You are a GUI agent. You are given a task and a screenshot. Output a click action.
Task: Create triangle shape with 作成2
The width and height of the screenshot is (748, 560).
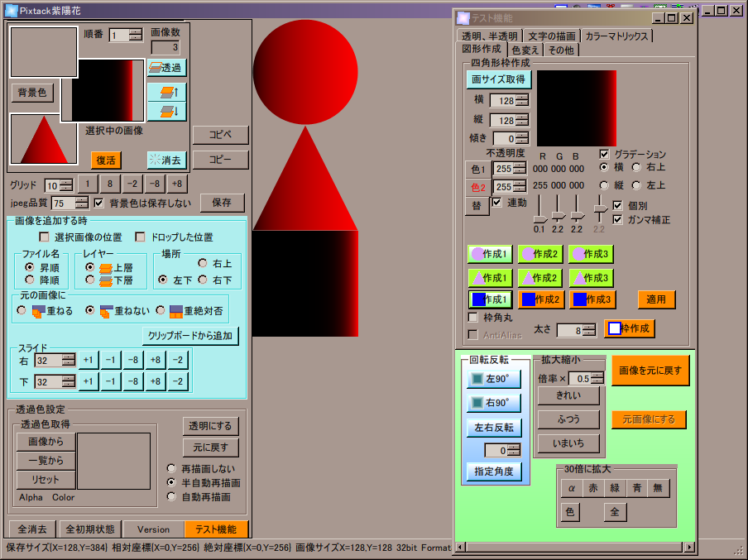tap(540, 277)
